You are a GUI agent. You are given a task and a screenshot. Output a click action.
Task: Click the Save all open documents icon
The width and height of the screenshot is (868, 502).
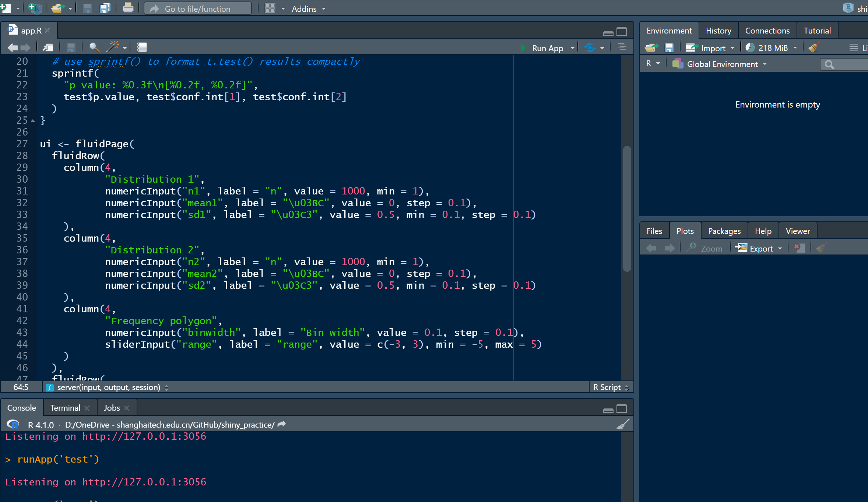105,8
